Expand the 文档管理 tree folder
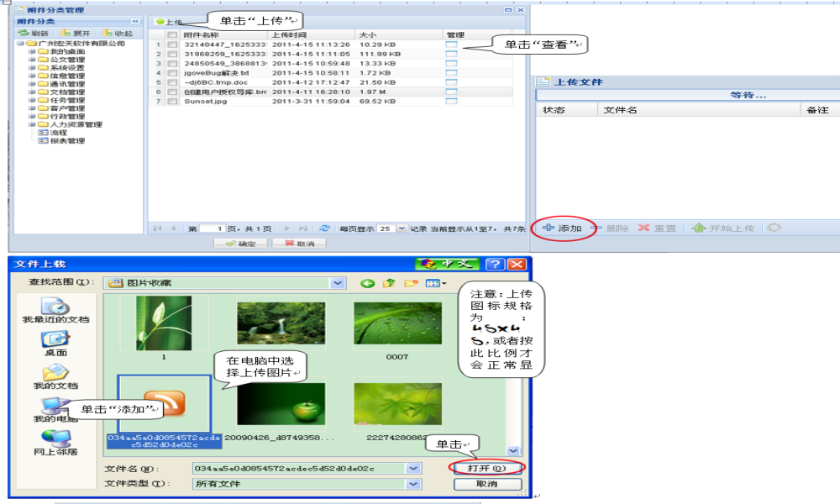The image size is (840, 504). click(x=32, y=92)
